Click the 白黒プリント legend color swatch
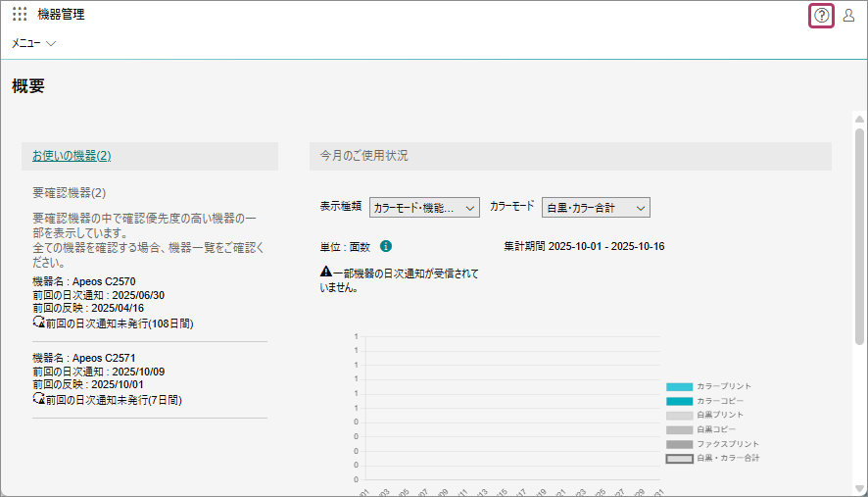This screenshot has width=868, height=497. (x=679, y=416)
